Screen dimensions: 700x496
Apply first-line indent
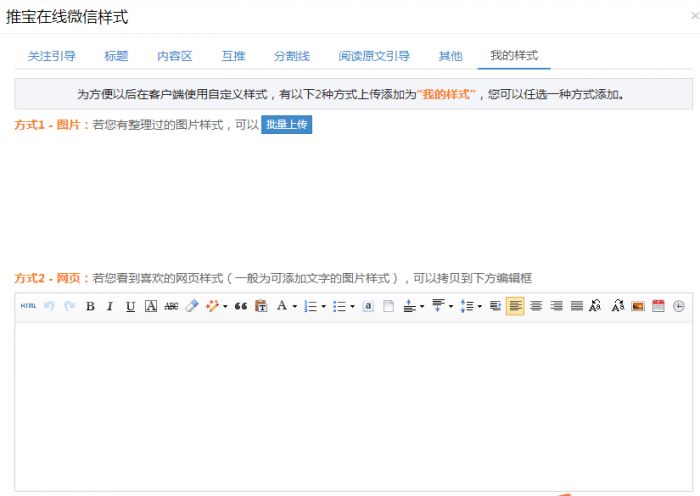(x=495, y=306)
